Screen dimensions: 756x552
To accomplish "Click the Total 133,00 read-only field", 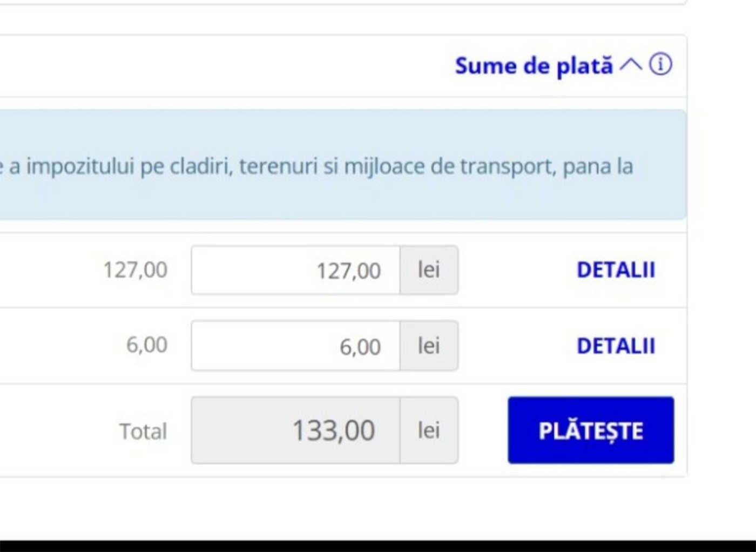I will point(295,430).
